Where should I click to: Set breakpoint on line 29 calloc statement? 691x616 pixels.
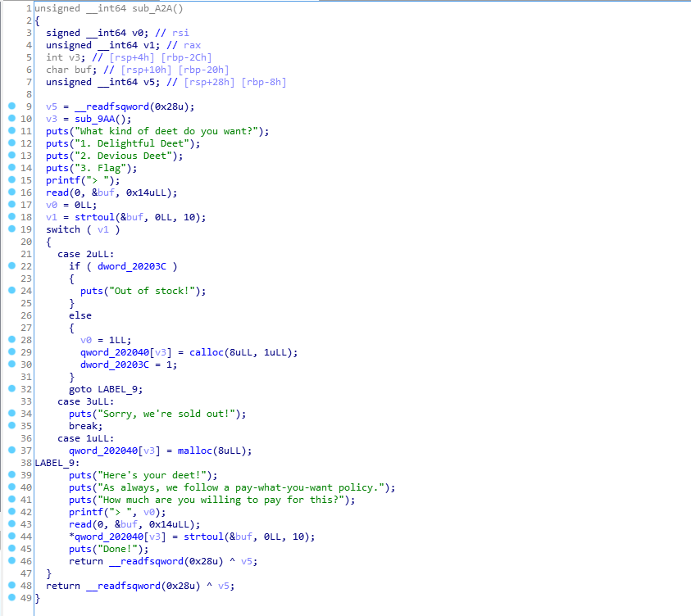pos(12,351)
